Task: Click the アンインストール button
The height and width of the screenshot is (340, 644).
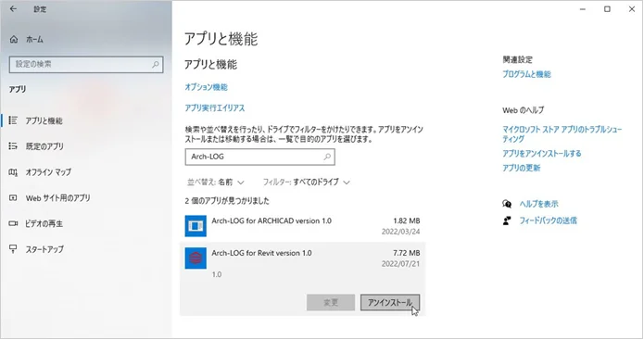Action: coord(390,303)
